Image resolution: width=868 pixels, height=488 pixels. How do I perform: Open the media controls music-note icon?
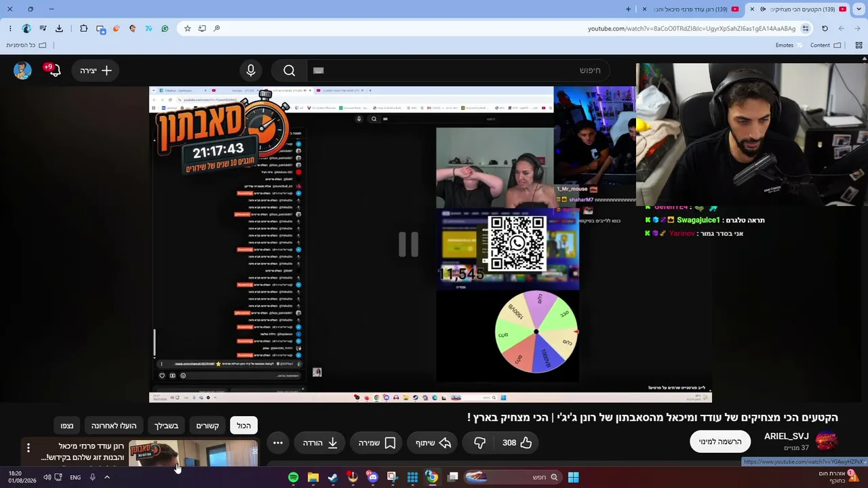(x=43, y=28)
